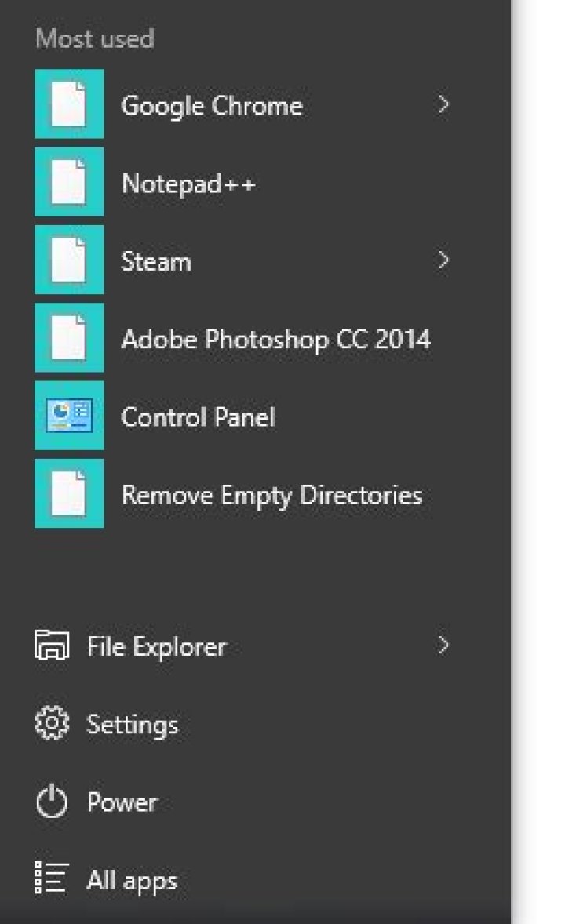The height and width of the screenshot is (924, 565).
Task: Expand the Google Chrome jump list arrow
Action: tap(443, 104)
